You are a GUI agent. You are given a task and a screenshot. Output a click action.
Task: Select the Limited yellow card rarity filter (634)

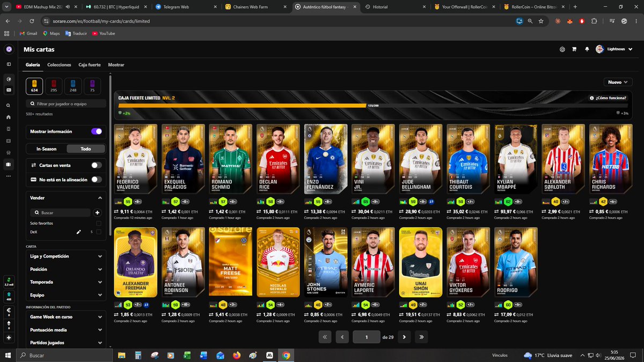[x=34, y=86]
